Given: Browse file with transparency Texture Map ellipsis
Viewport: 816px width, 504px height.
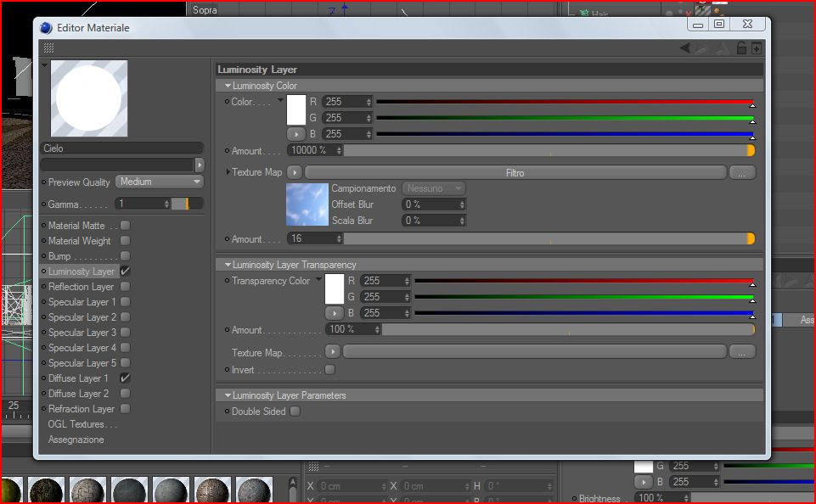Looking at the screenshot, I should click(741, 352).
